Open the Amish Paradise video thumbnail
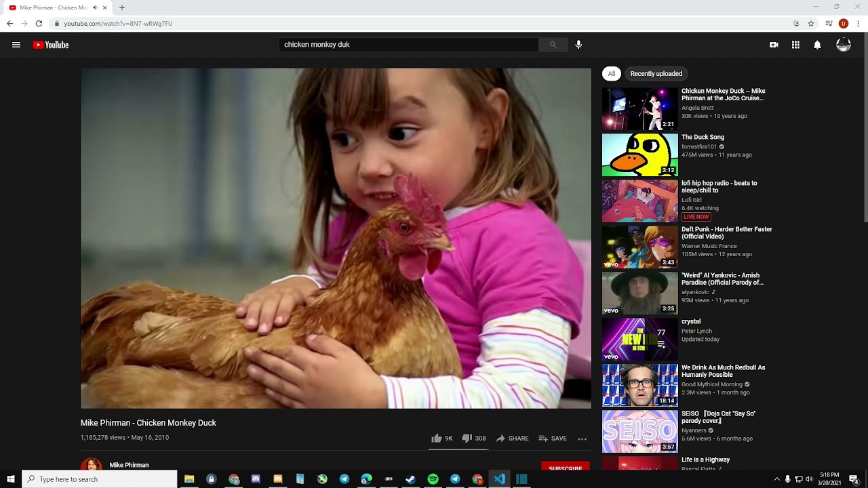Screen dimensions: 868x488 coord(640,293)
